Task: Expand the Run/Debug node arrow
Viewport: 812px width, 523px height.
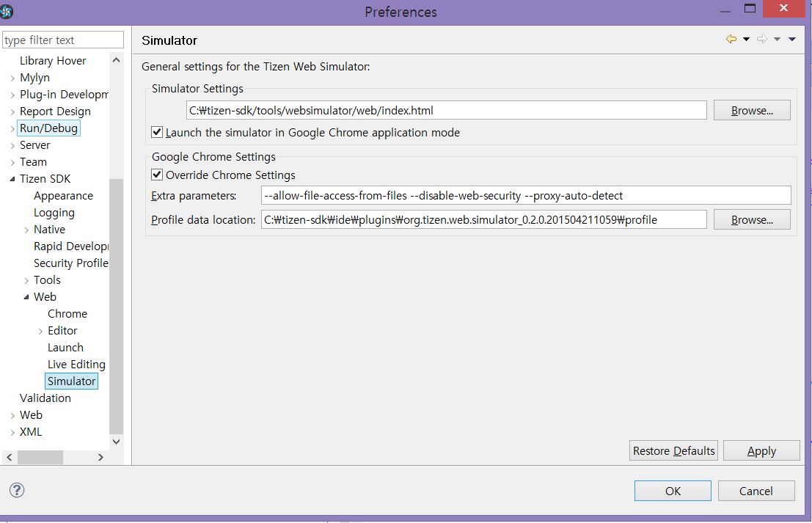Action: [12, 129]
